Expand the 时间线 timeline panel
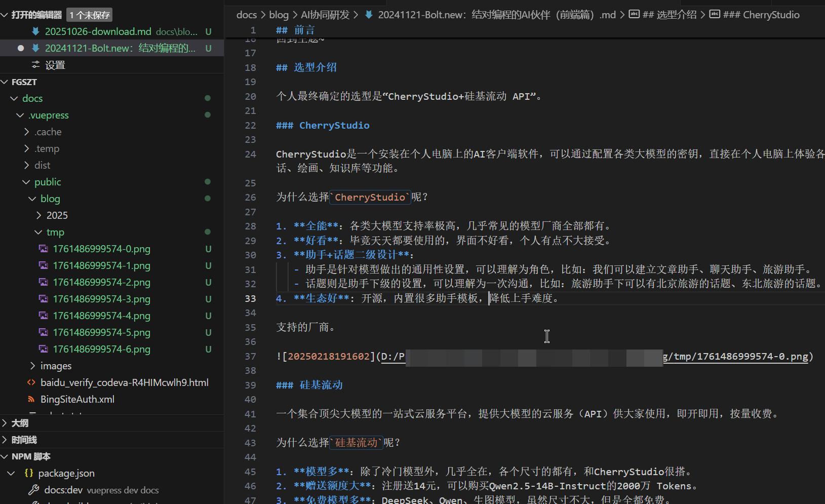The width and height of the screenshot is (825, 504). click(5, 440)
